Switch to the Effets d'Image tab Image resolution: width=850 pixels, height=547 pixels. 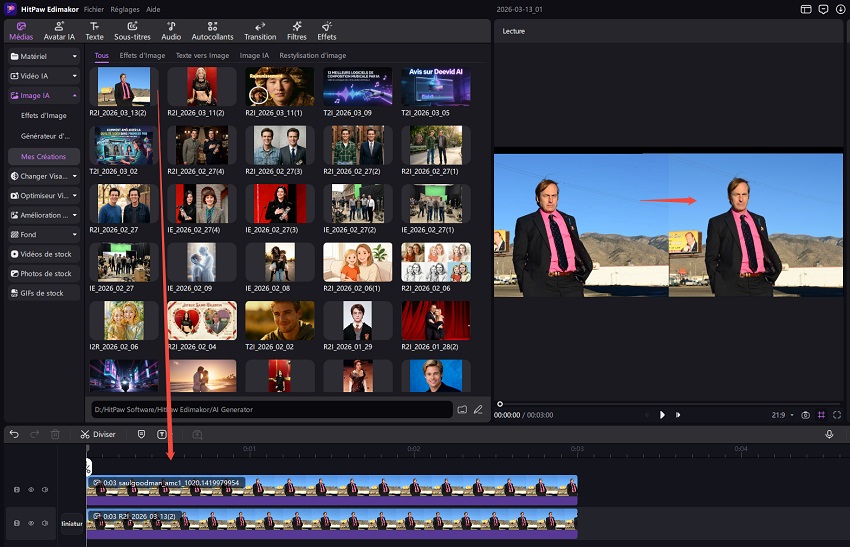(x=142, y=55)
